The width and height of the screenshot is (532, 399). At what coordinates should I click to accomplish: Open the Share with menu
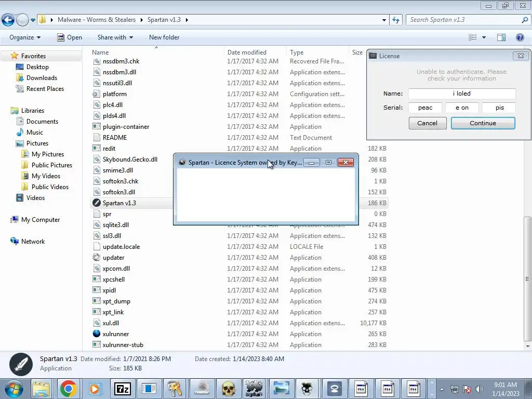115,37
